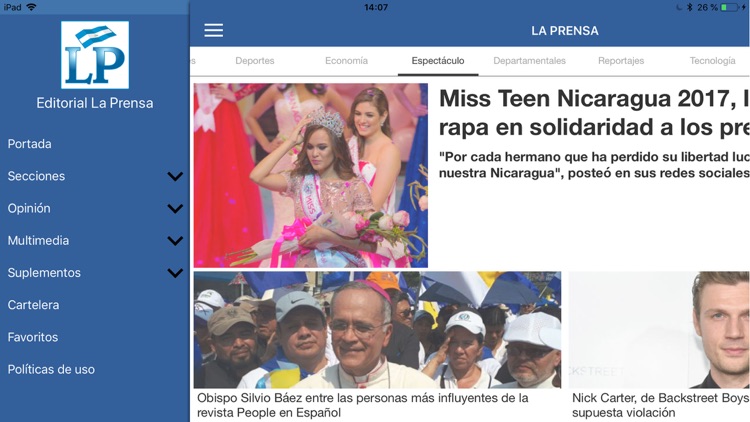750x422 pixels.
Task: Tap the Wi-Fi icon in status bar
Action: [31, 7]
